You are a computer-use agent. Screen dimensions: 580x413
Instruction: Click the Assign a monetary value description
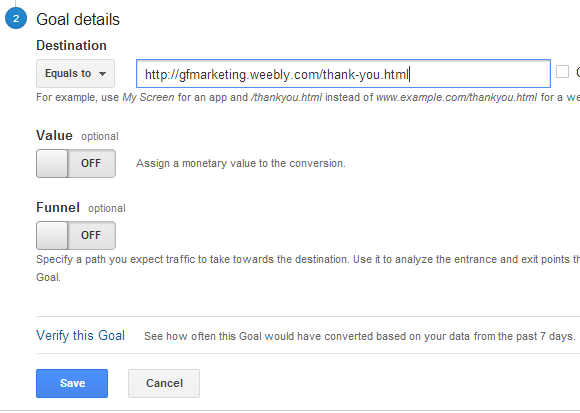click(241, 163)
